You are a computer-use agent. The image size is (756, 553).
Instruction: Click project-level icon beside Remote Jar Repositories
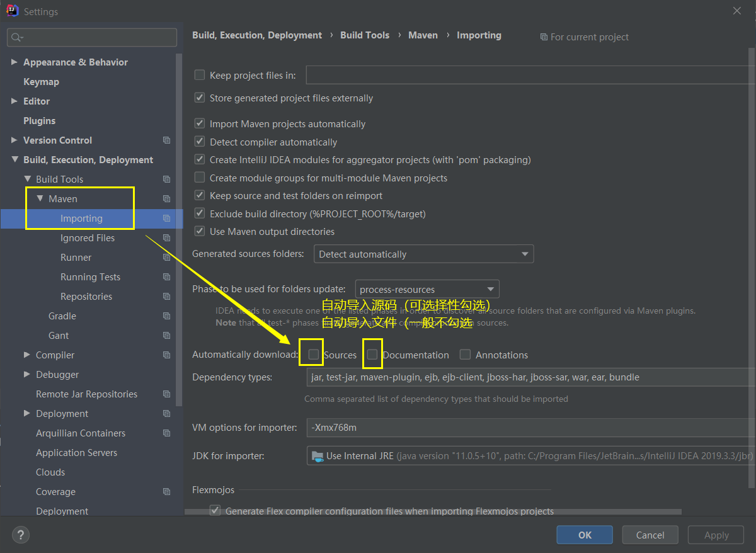pyautogui.click(x=166, y=394)
